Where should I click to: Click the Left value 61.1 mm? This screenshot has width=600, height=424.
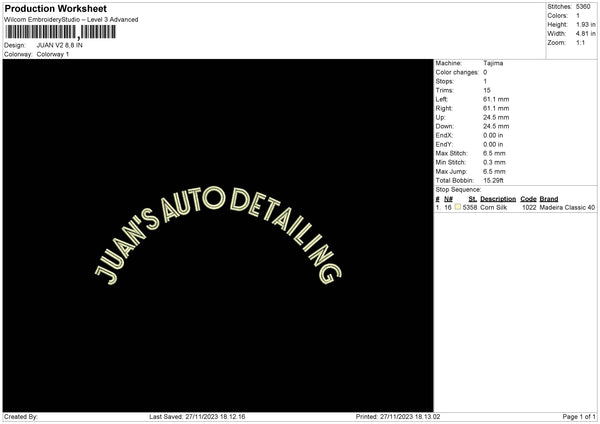496,99
